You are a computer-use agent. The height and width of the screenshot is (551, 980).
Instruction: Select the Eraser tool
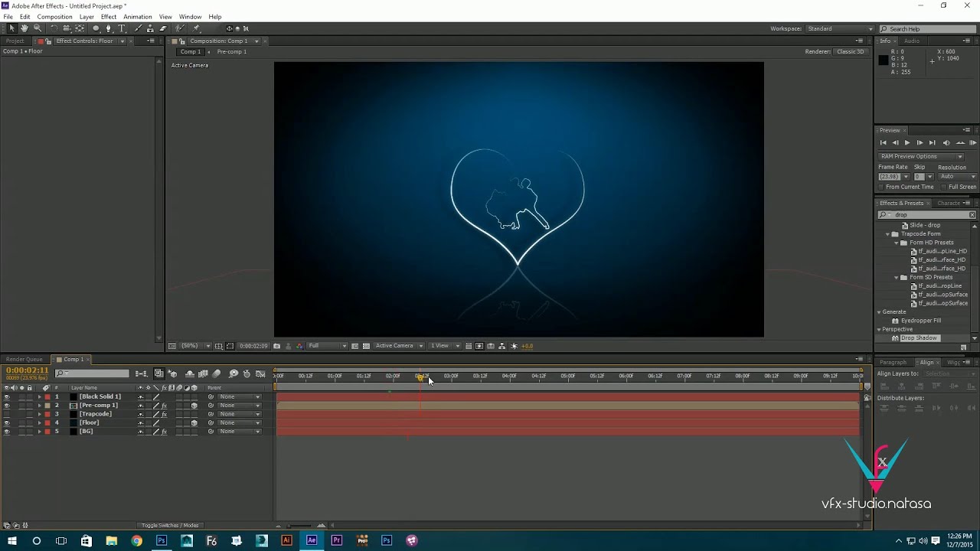pyautogui.click(x=163, y=28)
